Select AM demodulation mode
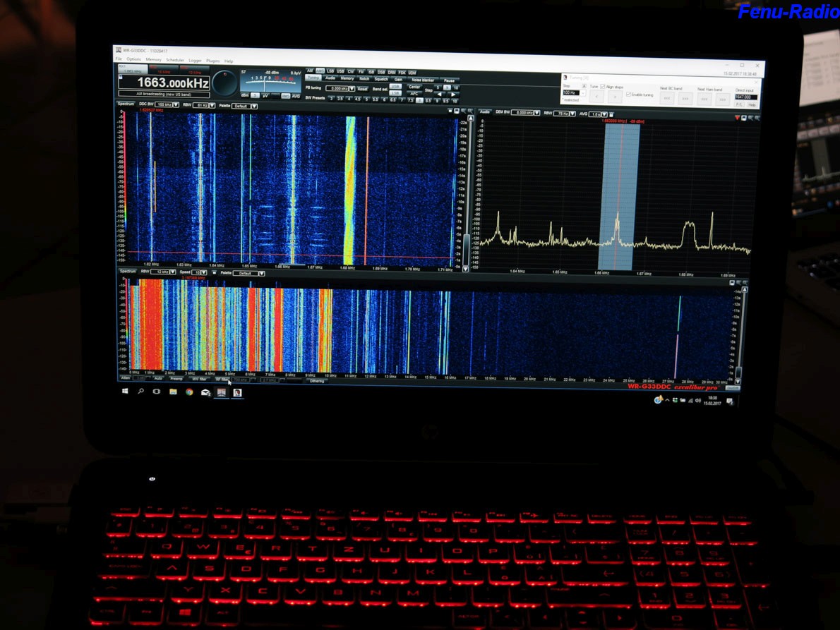840x630 pixels. point(310,71)
